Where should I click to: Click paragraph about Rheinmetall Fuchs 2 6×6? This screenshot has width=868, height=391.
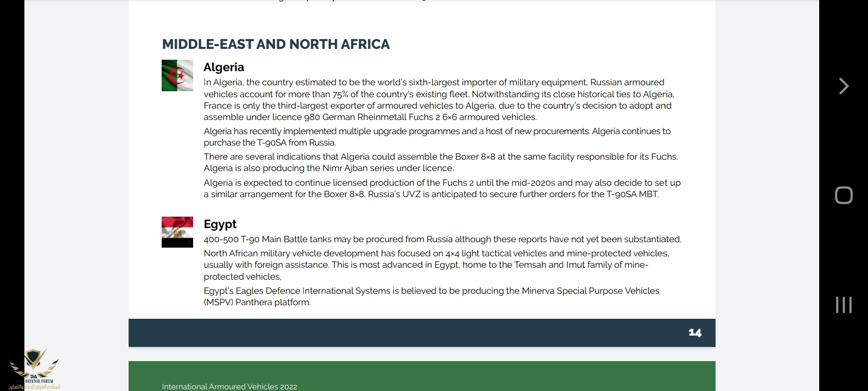tap(438, 100)
